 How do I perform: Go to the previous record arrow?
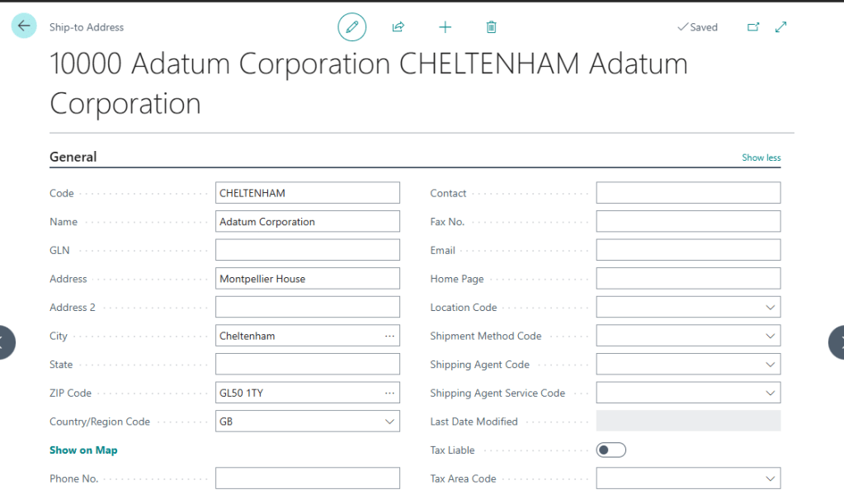[x=5, y=342]
